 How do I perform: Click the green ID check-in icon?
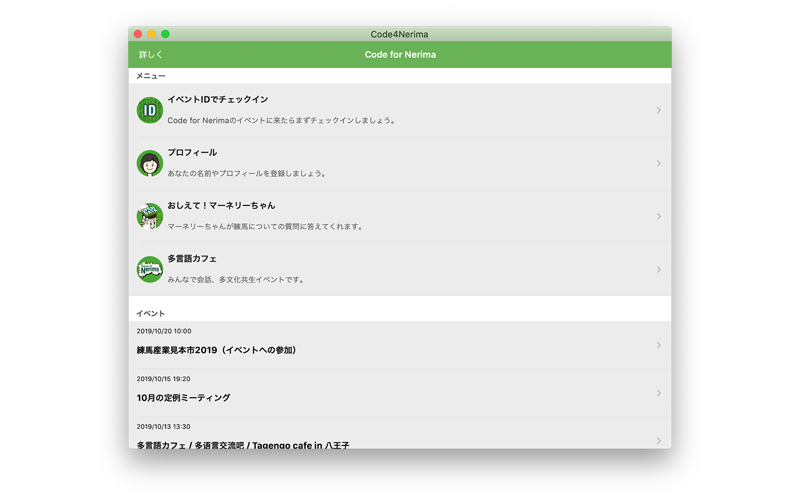[149, 110]
